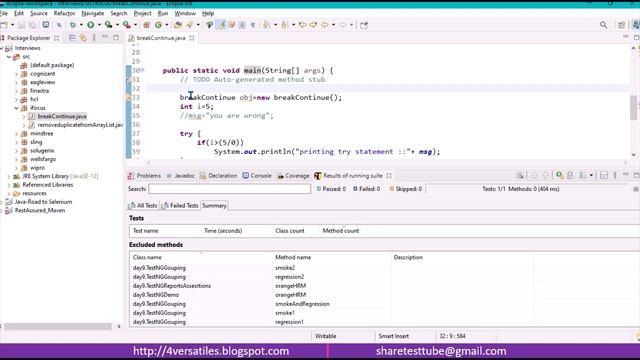Click the Show Whitespace Characters icon
This screenshot has height=360, width=640.
coord(253,25)
